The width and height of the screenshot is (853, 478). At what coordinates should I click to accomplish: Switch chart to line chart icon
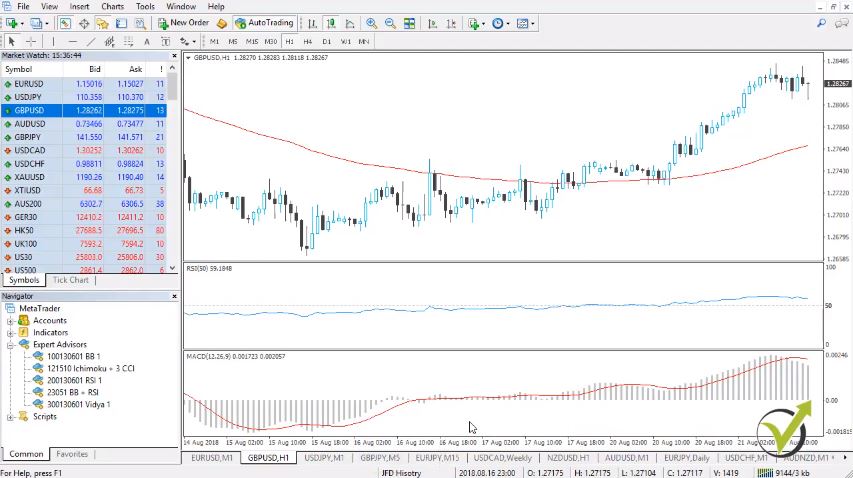tap(350, 23)
